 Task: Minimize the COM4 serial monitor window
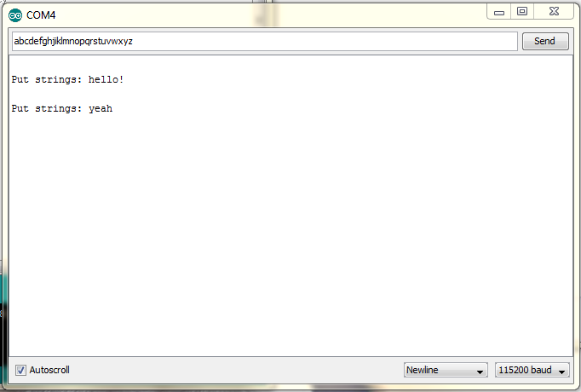498,12
